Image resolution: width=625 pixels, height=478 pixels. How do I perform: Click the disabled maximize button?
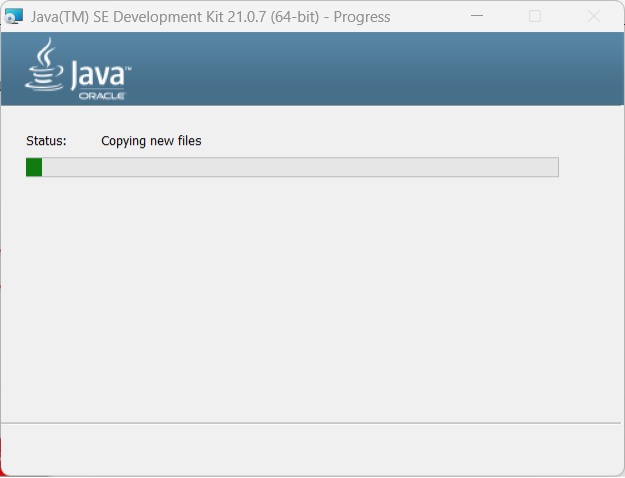pos(535,16)
